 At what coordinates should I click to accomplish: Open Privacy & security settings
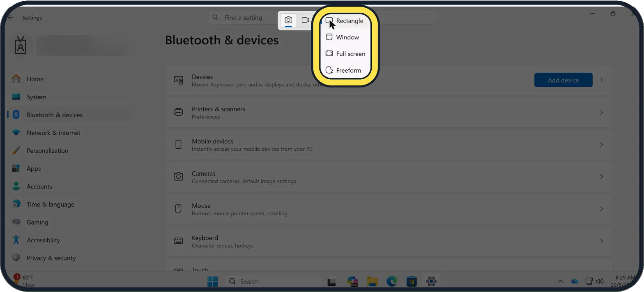tap(70, 258)
